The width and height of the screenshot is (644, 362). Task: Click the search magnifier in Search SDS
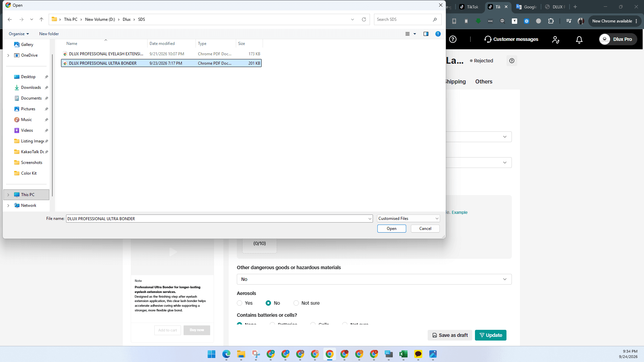point(435,19)
